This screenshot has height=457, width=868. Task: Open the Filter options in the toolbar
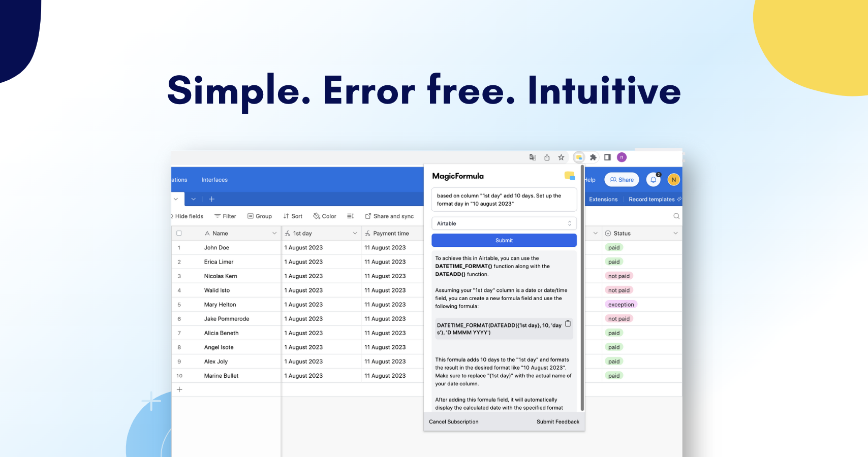(x=225, y=216)
